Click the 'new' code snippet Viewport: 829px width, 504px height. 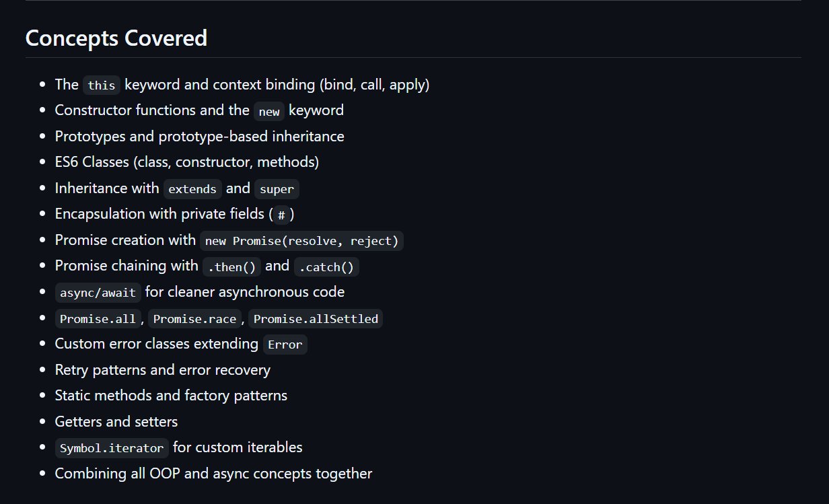269,111
